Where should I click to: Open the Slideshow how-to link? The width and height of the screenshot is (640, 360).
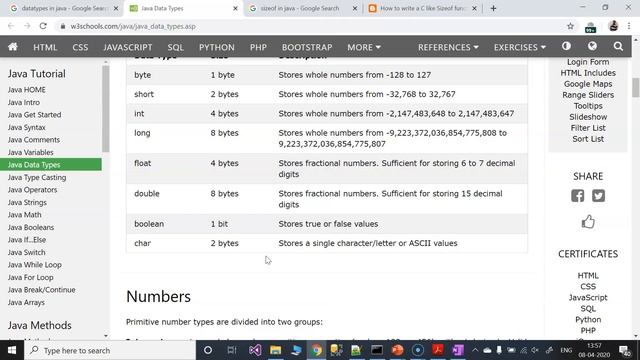[588, 117]
